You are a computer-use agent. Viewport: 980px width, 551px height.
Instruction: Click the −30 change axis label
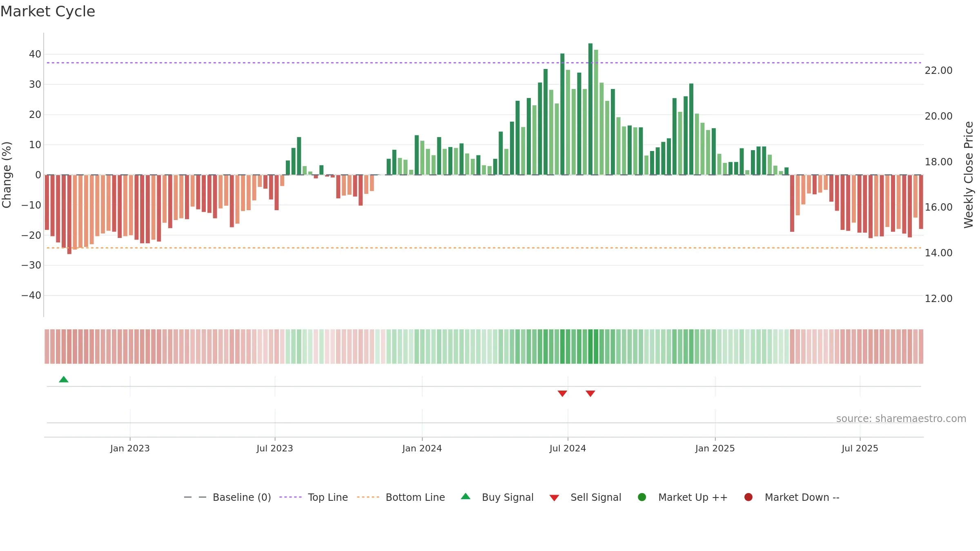[31, 265]
